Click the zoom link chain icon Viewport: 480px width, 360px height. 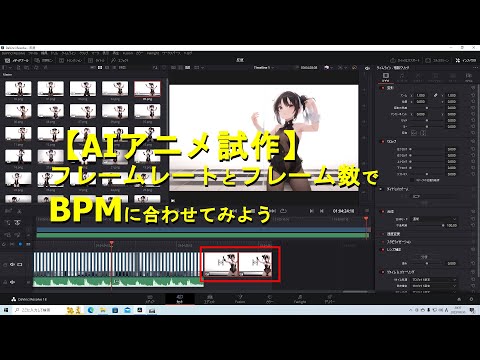(x=436, y=95)
